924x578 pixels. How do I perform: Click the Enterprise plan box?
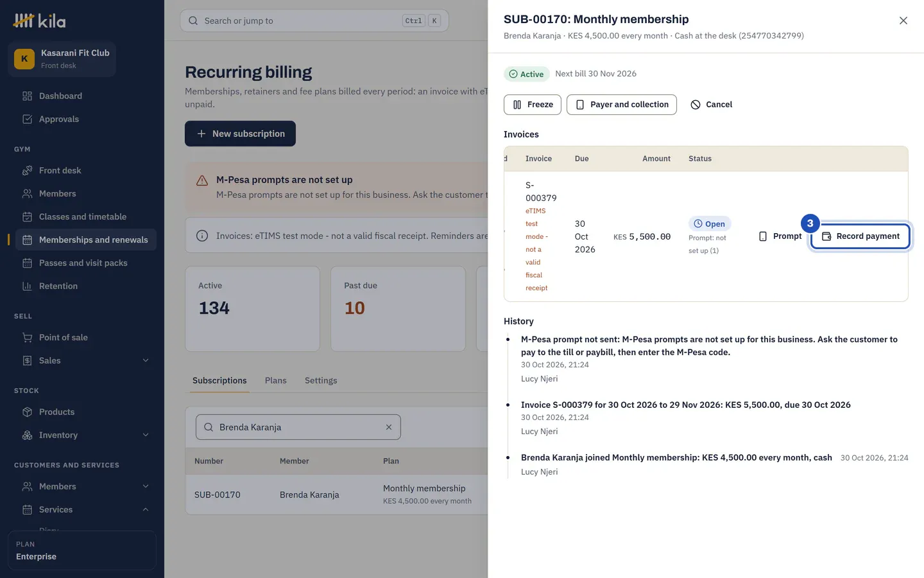82,550
